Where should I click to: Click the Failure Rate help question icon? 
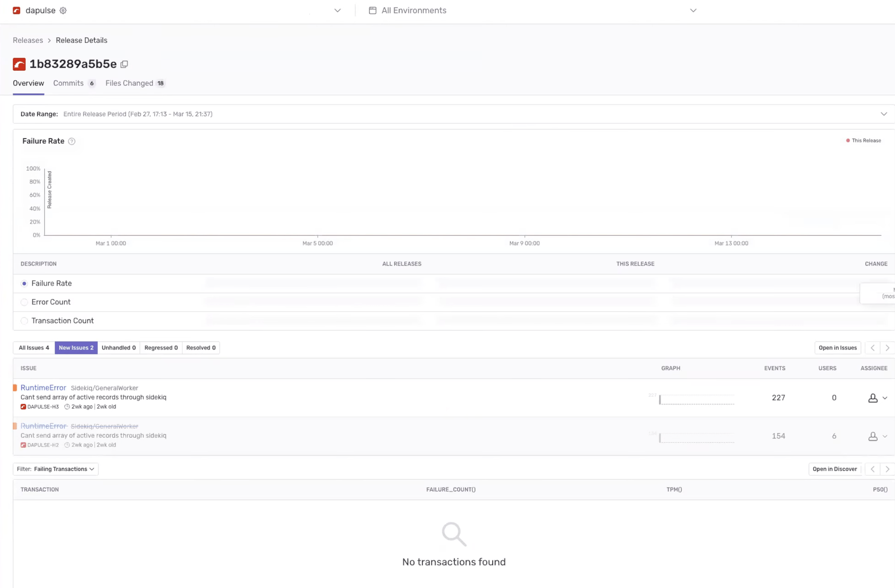[72, 141]
